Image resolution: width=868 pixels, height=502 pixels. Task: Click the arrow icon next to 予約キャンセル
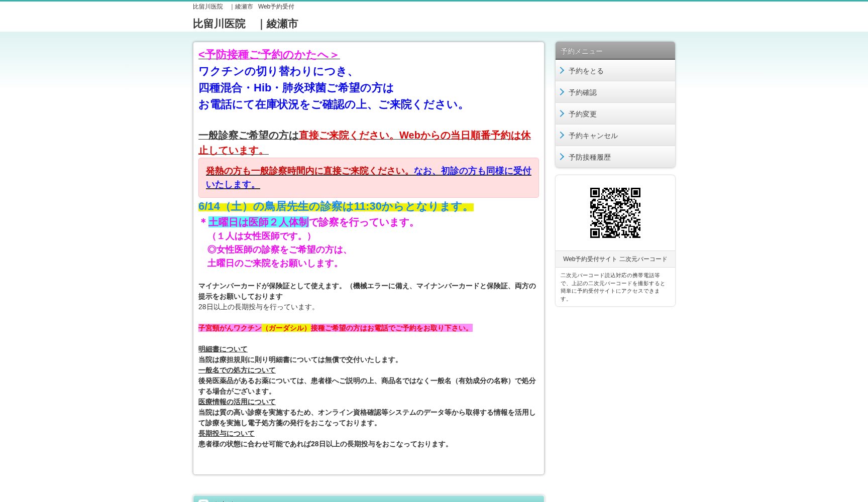(x=562, y=135)
